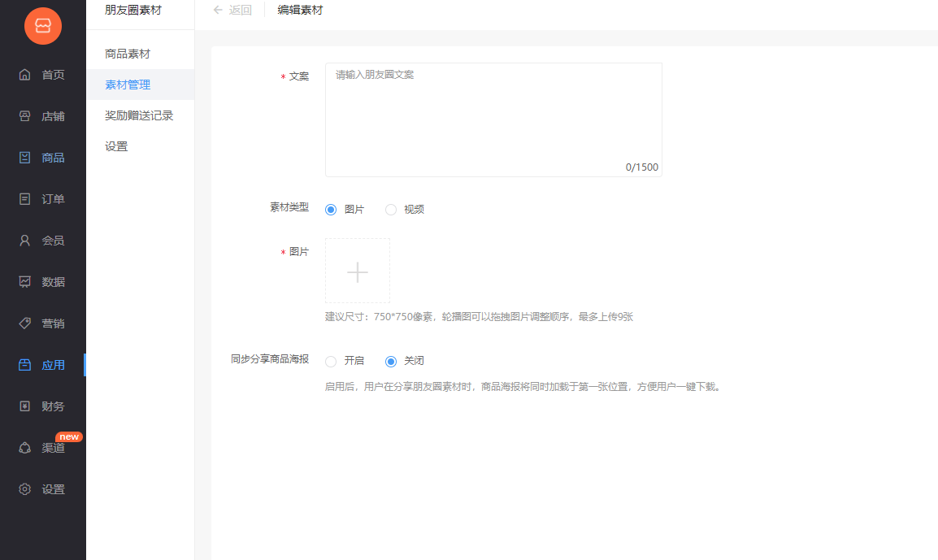Viewport: 938px width, 560px height.
Task: Open 营销 marketing tag icon
Action: [24, 323]
